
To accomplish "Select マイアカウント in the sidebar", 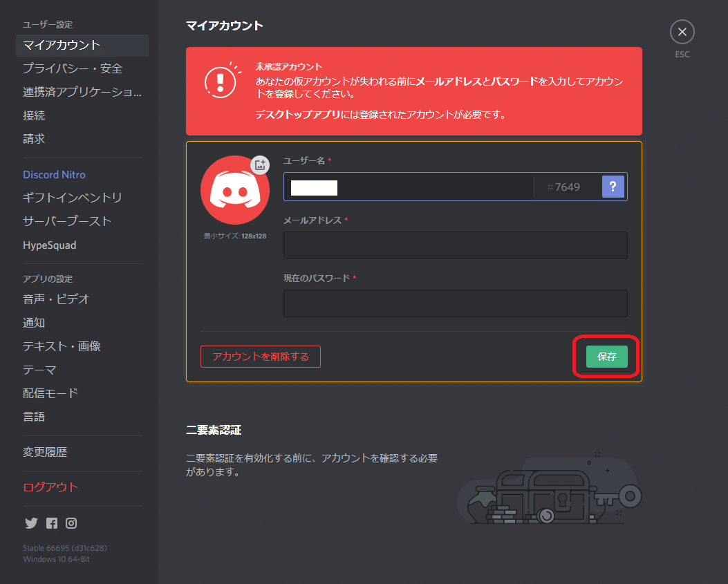I will [82, 45].
